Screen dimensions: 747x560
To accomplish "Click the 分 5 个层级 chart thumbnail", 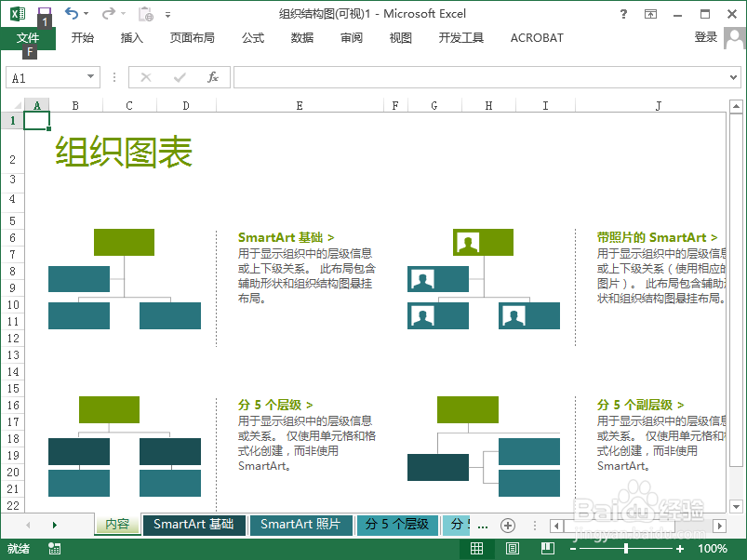I will [125, 447].
